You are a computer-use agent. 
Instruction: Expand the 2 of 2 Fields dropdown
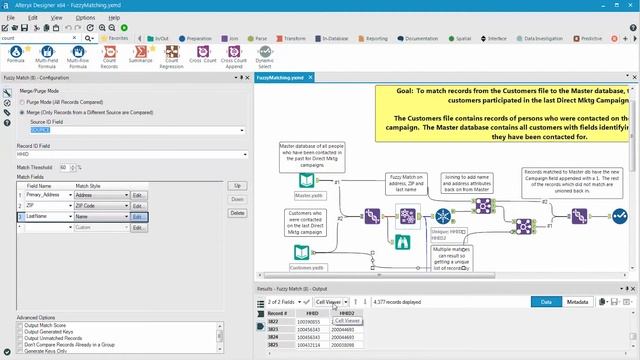click(299, 302)
